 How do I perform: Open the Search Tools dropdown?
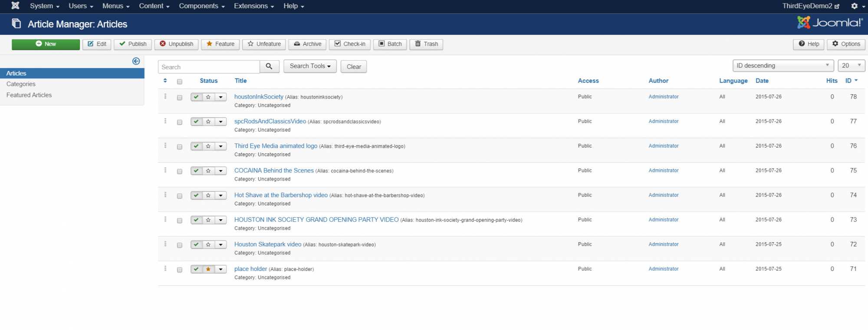310,66
